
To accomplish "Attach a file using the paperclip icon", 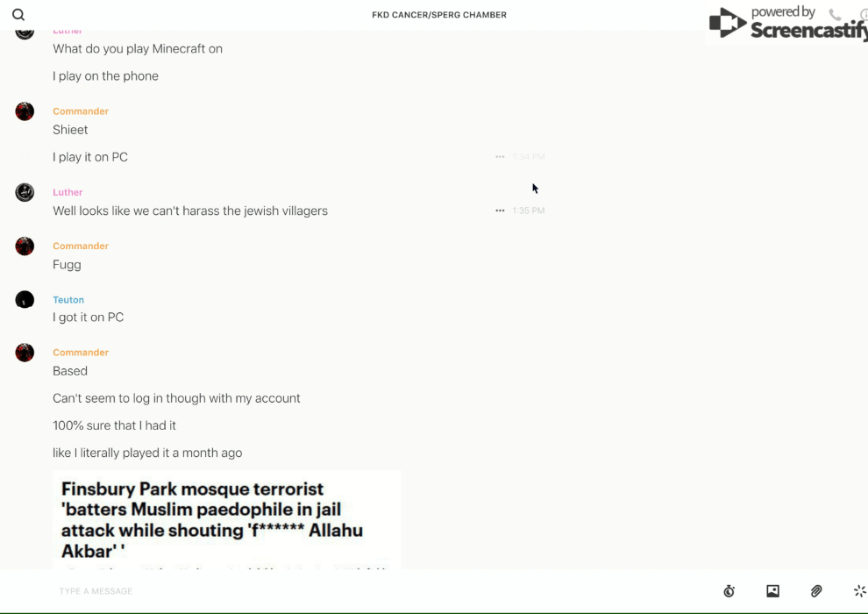I will pyautogui.click(x=816, y=591).
